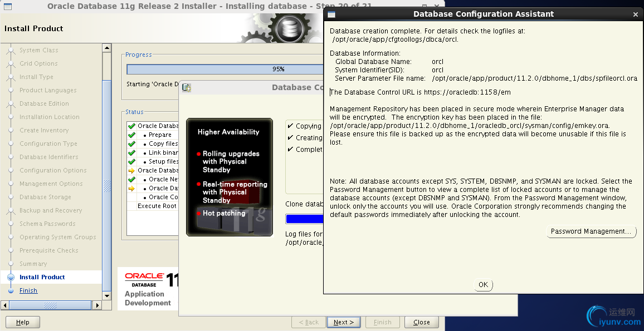644x331 pixels.
Task: Select Configuration Options step in sidebar
Action: (x=53, y=170)
